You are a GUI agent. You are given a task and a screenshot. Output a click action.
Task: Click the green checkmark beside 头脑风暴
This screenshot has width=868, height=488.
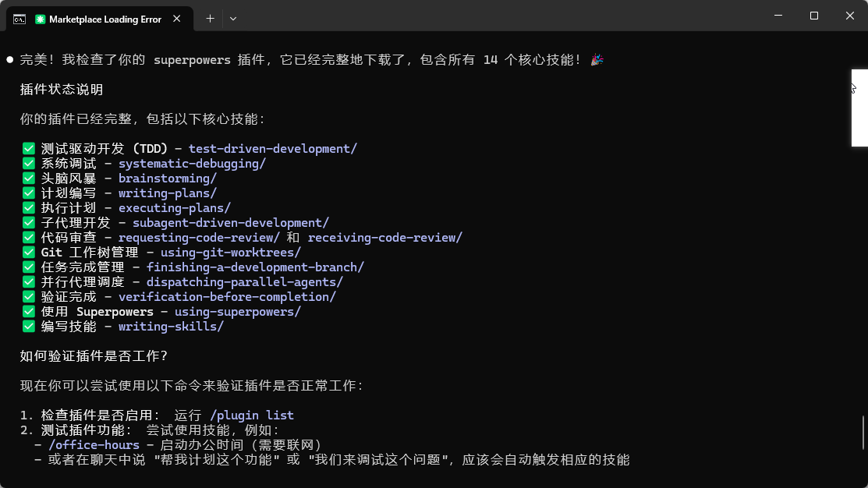(29, 179)
